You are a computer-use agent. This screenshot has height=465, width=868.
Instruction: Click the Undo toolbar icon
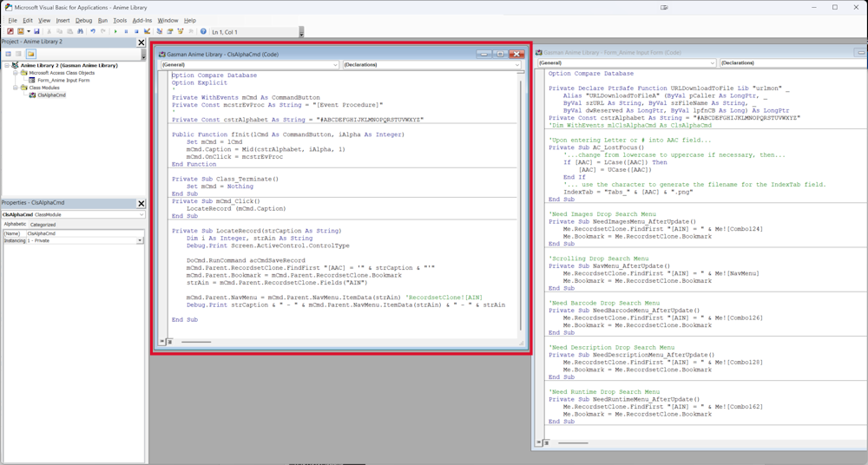point(93,31)
